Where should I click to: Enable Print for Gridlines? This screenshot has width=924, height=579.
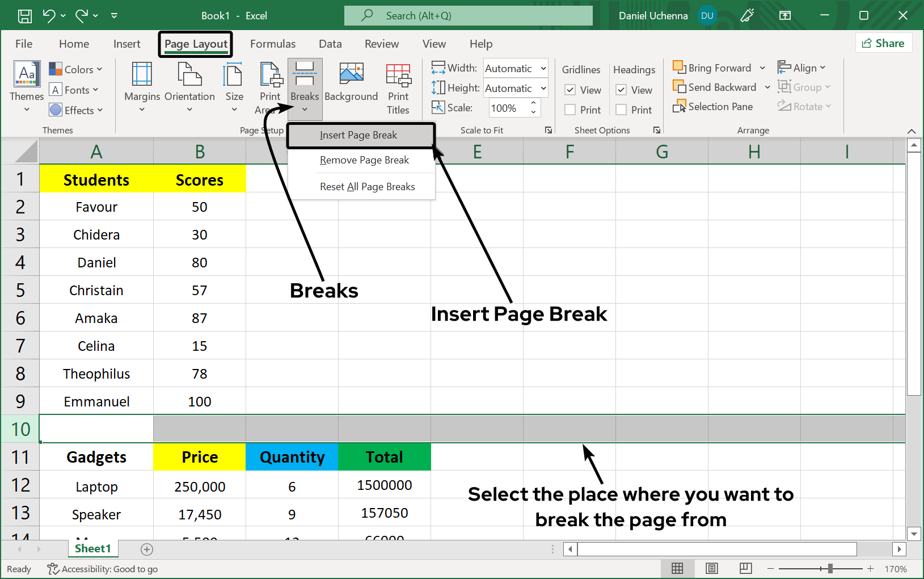pyautogui.click(x=570, y=110)
